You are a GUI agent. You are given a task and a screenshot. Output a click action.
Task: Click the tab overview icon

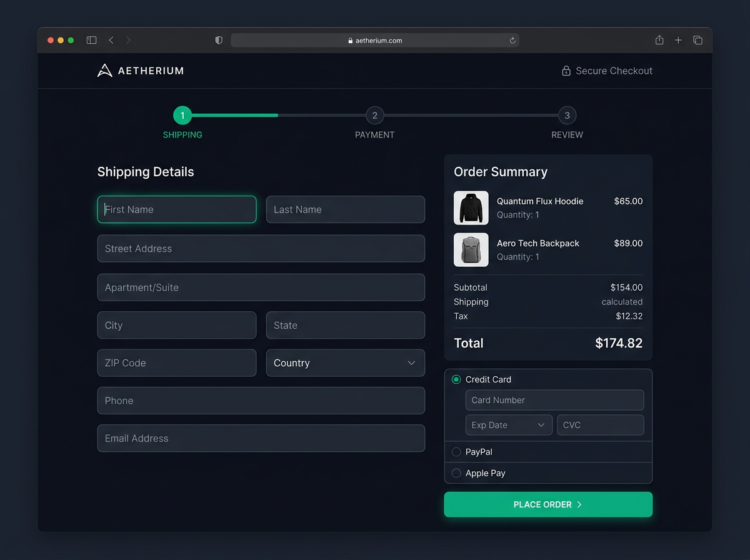697,39
